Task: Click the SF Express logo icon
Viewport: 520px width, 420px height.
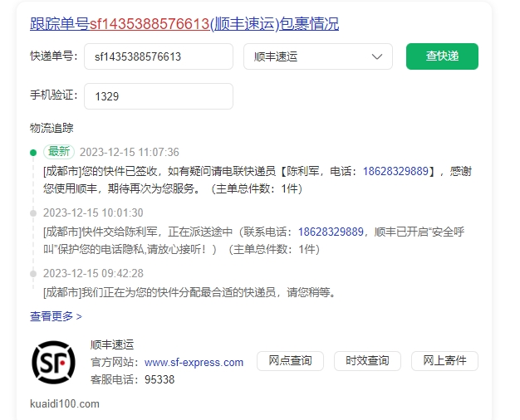Action: (x=53, y=363)
